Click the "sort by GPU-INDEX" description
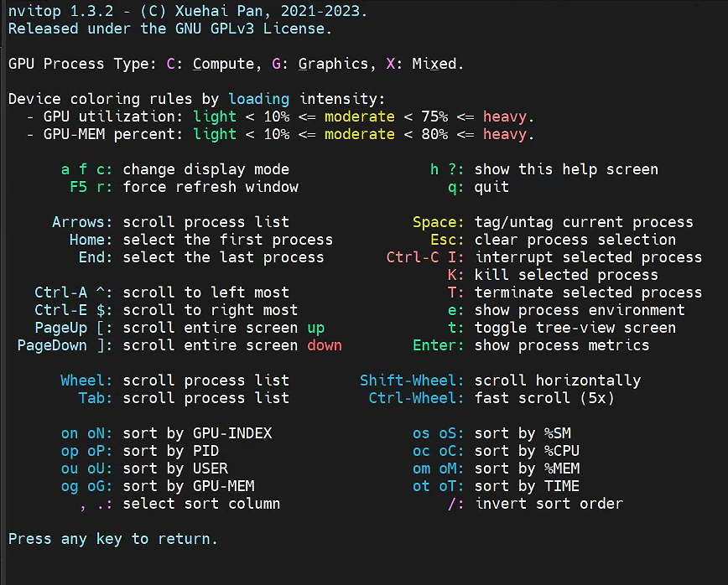 click(197, 434)
